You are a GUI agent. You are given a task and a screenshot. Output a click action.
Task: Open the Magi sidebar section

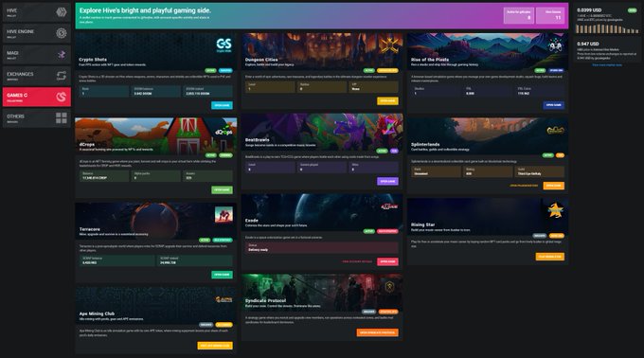point(37,55)
